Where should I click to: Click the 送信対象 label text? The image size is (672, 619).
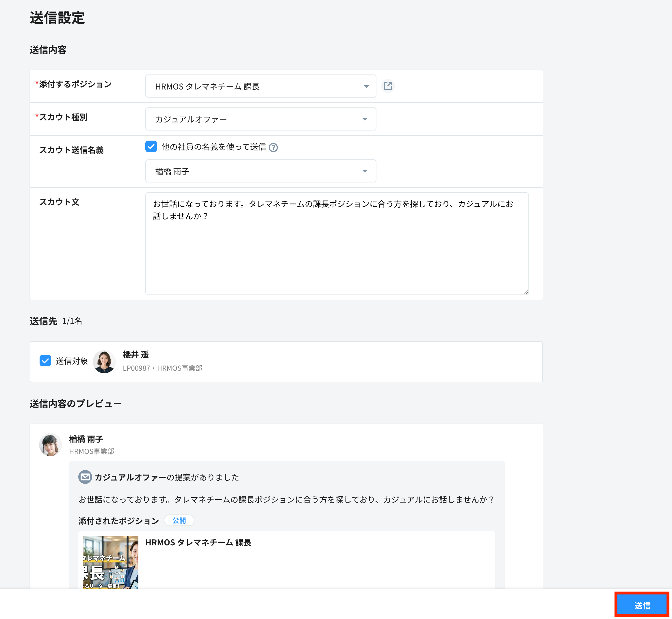pos(72,361)
